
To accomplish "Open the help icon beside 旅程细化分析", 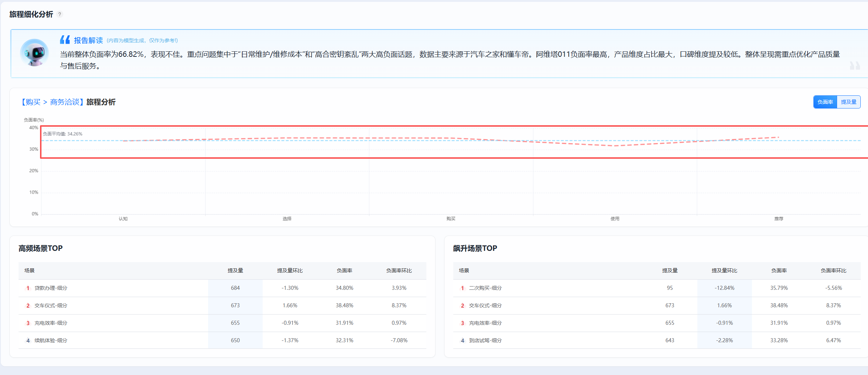I will tap(60, 14).
